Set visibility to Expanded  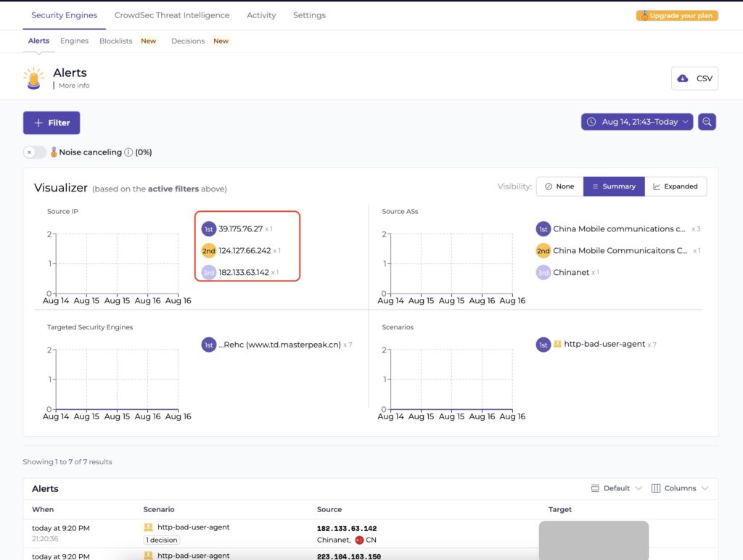coord(676,186)
